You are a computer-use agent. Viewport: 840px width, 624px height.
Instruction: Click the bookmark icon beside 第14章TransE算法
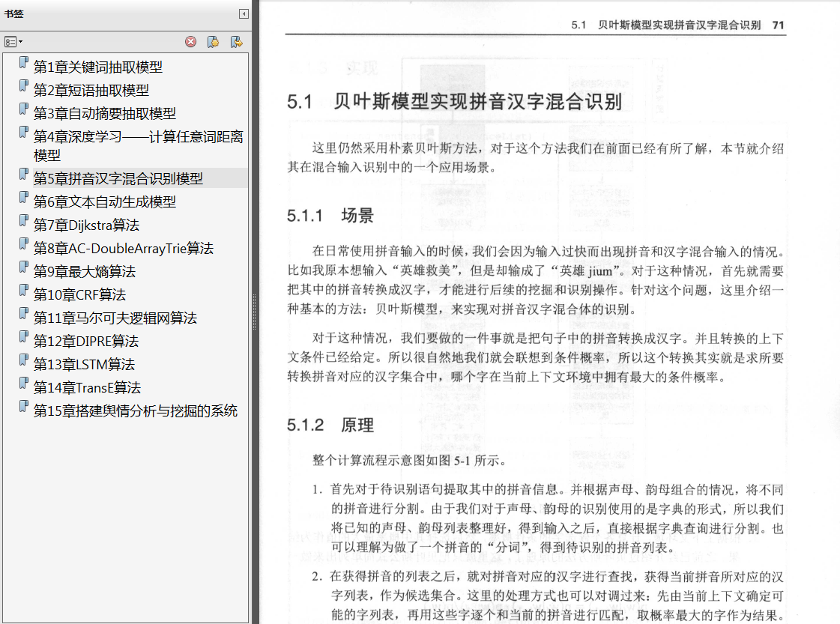(x=23, y=383)
